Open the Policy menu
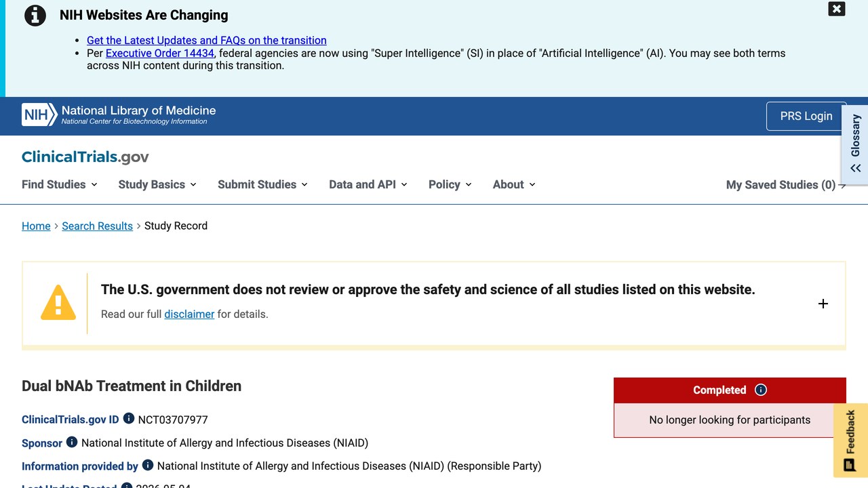This screenshot has height=488, width=868. pos(450,184)
